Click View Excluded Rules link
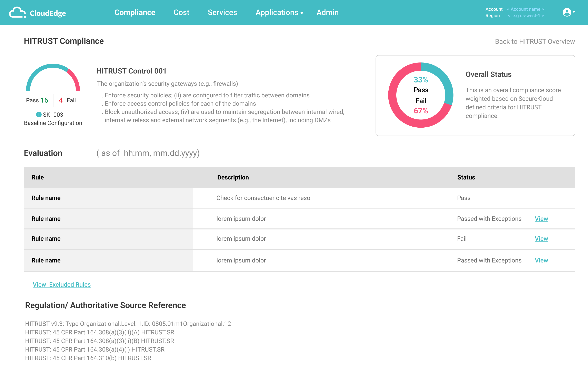The width and height of the screenshot is (588, 383). (x=62, y=284)
